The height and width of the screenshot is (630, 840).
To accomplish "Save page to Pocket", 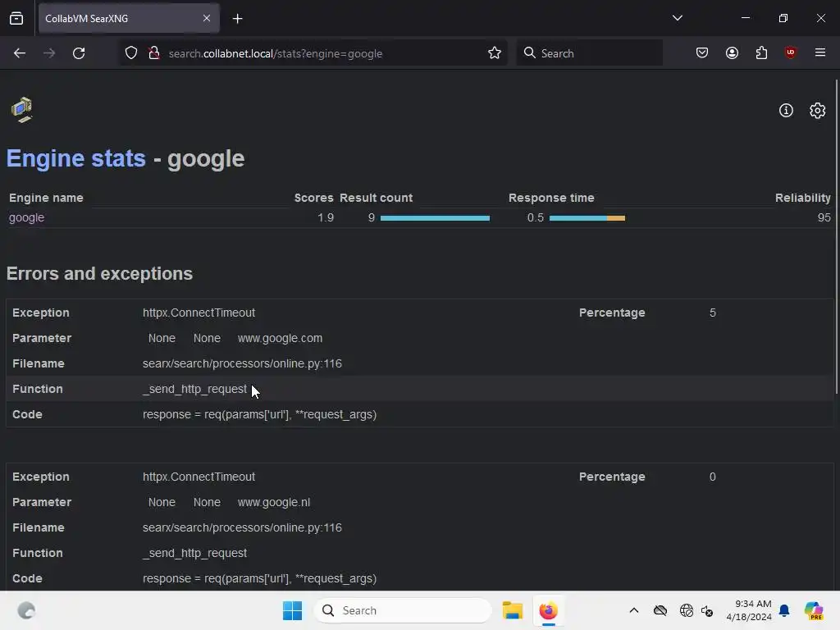I will tap(702, 53).
